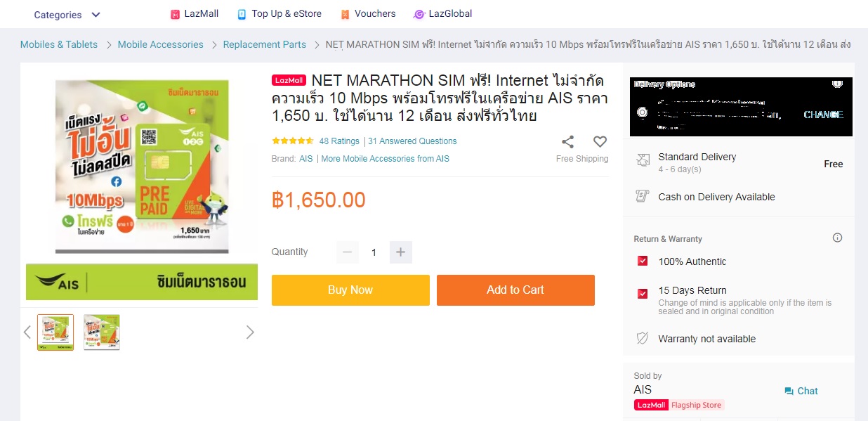Decrease quantity with minus button
This screenshot has width=868, height=421.
(347, 252)
